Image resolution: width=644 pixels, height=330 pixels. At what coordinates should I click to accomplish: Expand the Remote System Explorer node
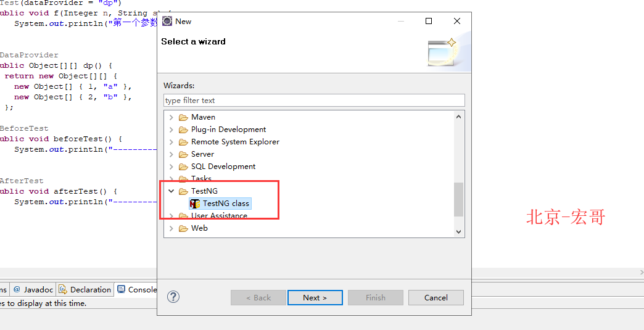171,142
